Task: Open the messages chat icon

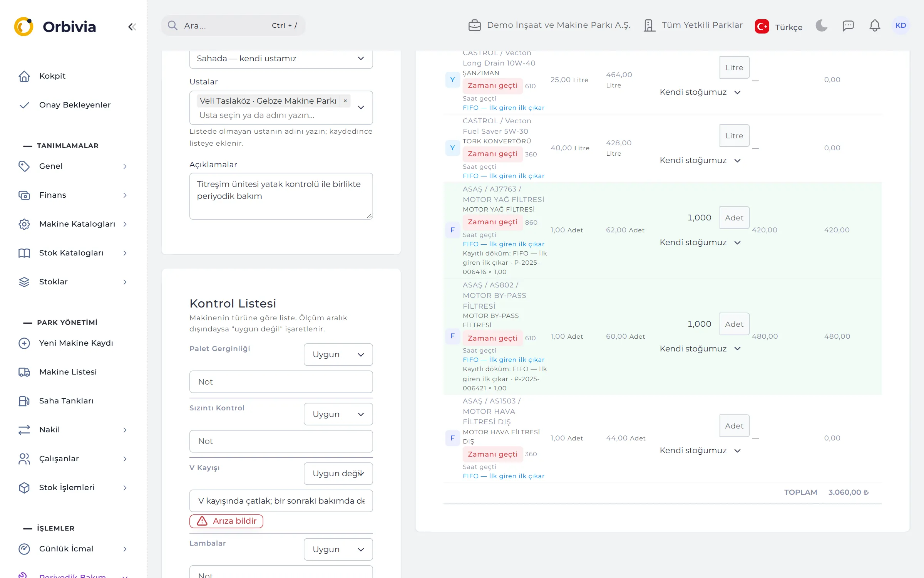Action: [848, 25]
